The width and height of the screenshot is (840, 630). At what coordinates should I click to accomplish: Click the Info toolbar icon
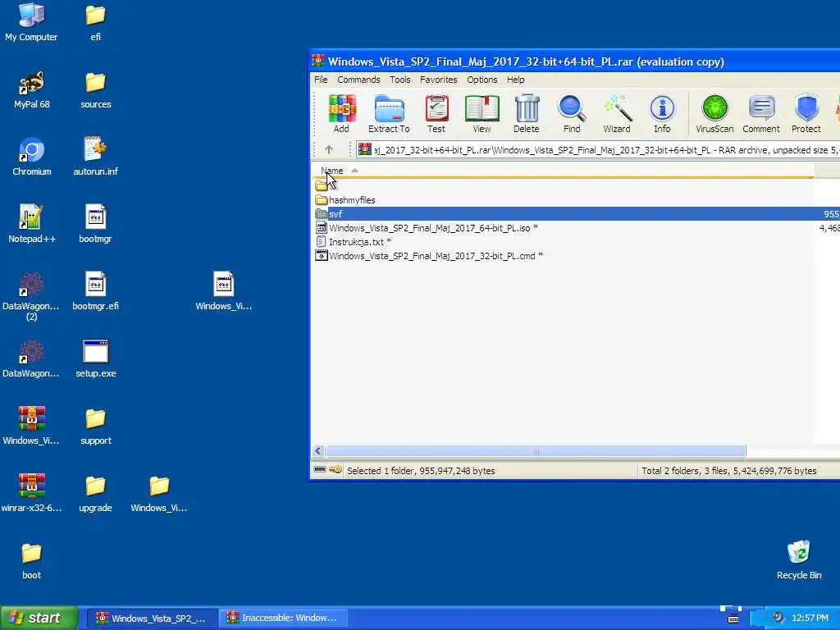(x=662, y=113)
